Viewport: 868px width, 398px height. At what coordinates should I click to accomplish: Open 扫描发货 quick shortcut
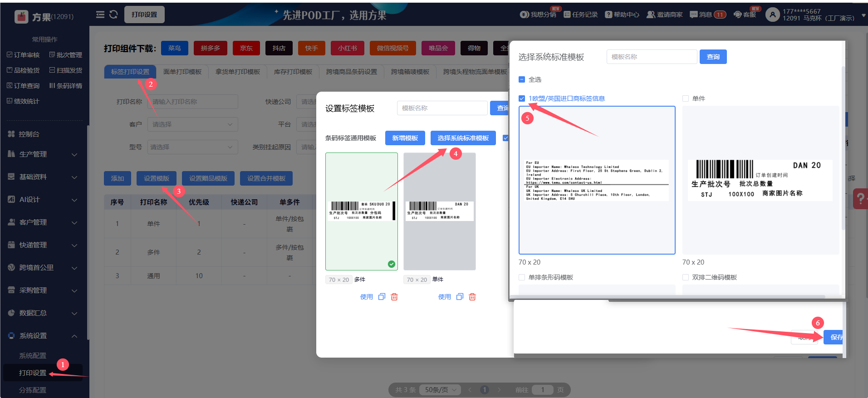[66, 70]
